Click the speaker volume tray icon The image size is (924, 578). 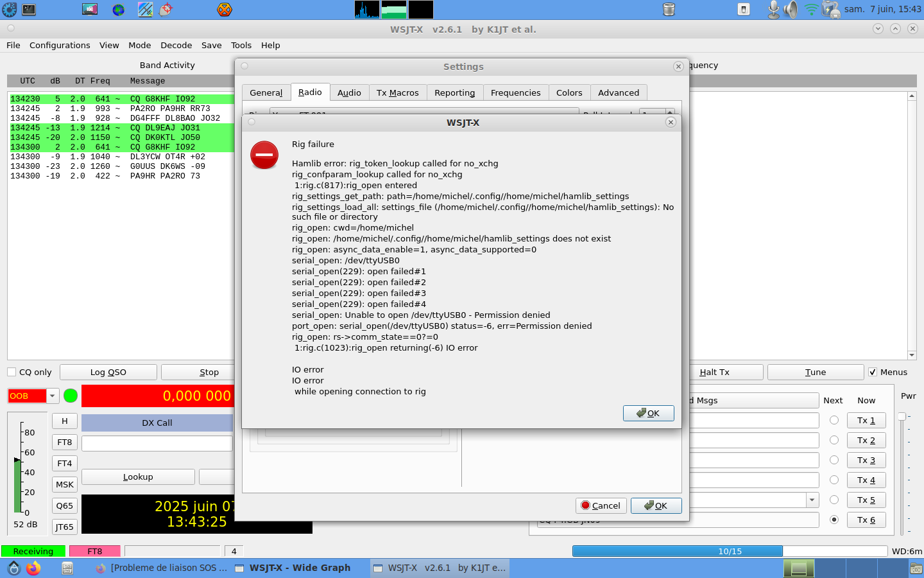(791, 10)
